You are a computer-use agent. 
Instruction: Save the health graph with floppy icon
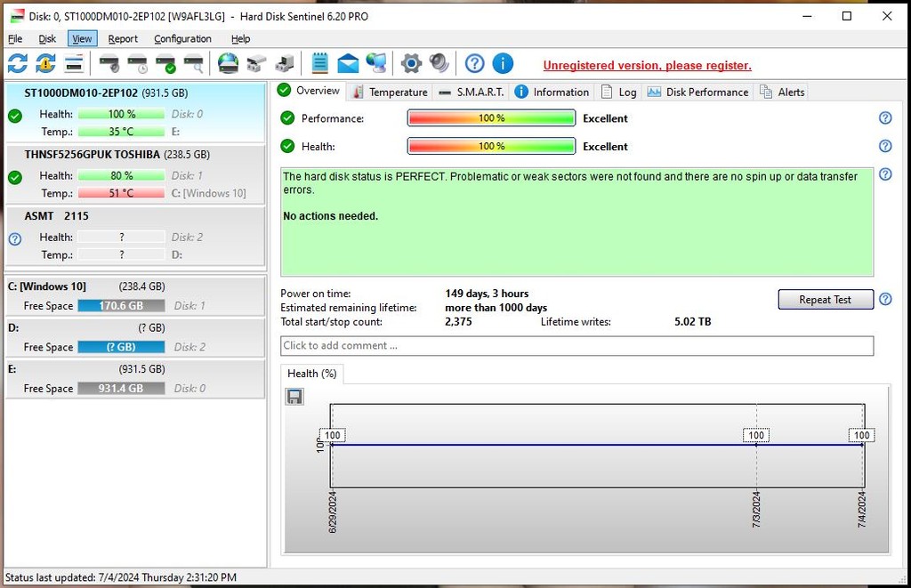[x=294, y=396]
